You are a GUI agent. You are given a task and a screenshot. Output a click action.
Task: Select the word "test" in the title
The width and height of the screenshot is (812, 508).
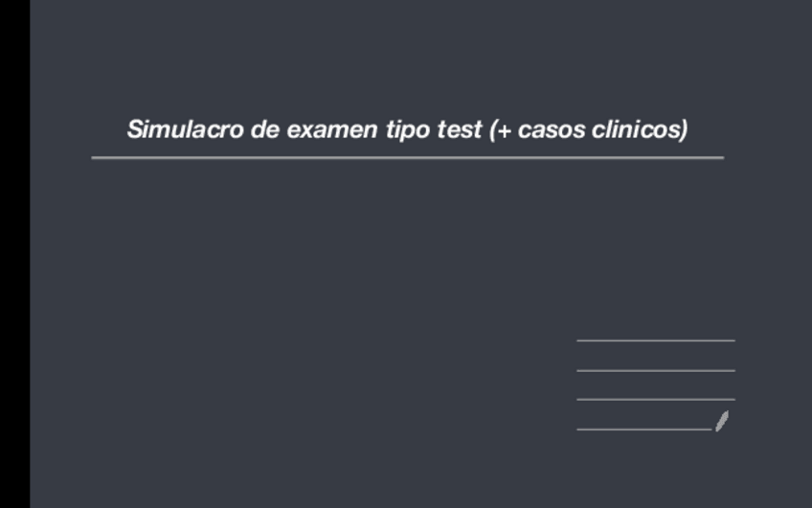(460, 129)
